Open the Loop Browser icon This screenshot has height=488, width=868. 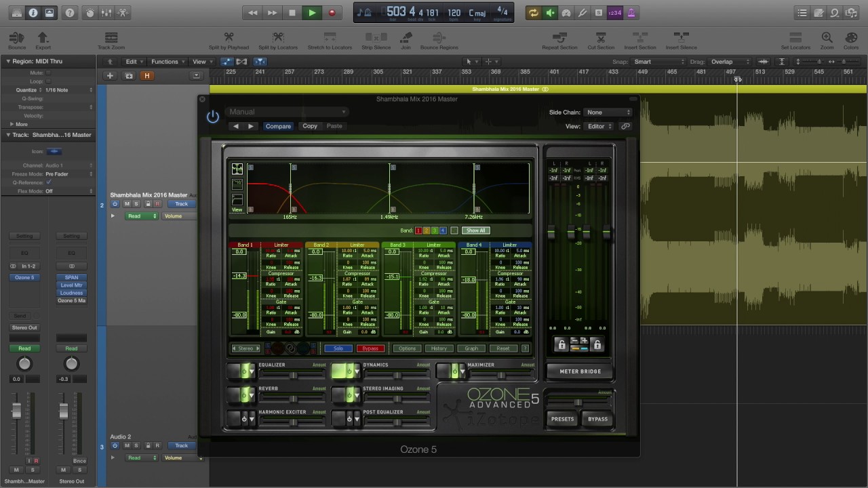pos(835,13)
